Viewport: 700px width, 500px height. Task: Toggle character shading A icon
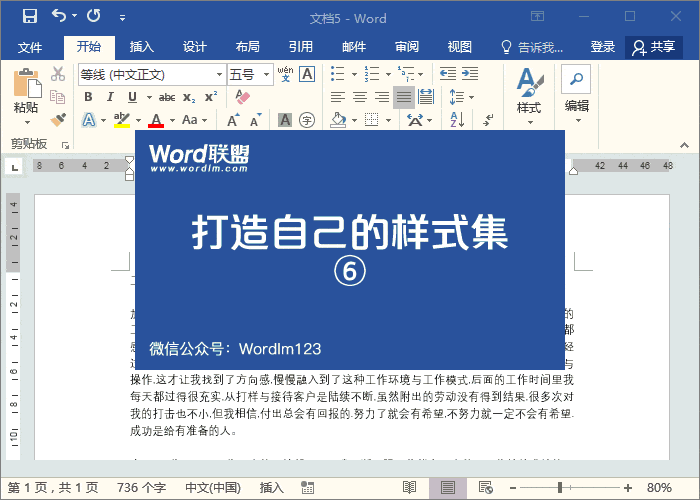point(285,120)
